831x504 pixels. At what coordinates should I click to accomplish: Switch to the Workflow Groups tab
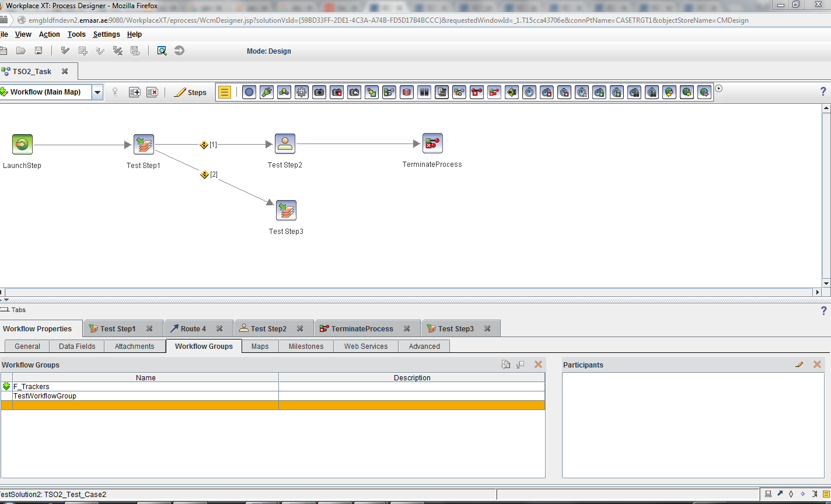[x=203, y=345]
